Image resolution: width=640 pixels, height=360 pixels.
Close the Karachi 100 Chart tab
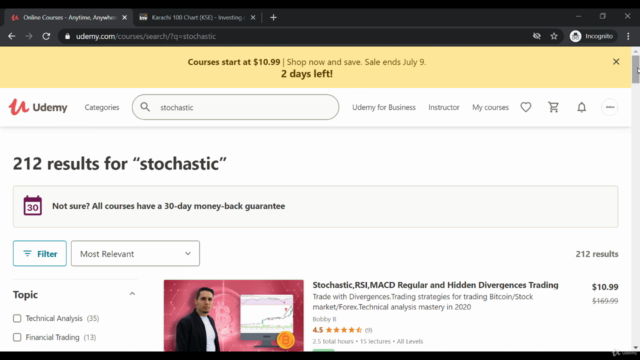pos(253,18)
